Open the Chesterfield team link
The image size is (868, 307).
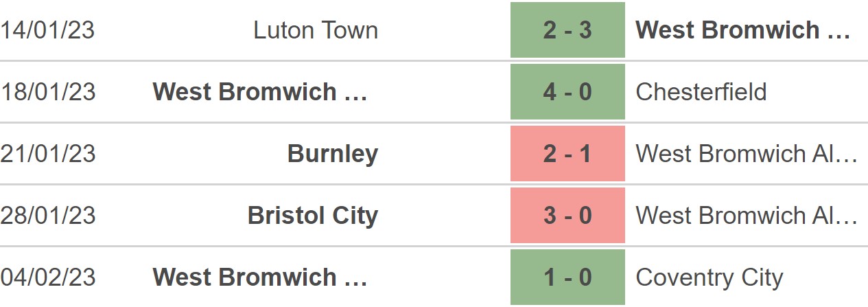click(701, 92)
